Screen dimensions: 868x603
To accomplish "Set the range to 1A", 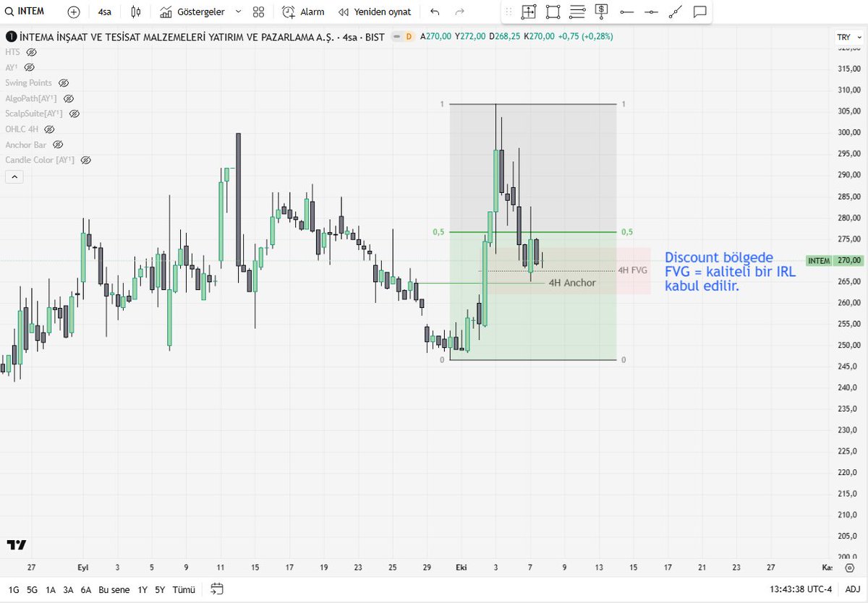I will pyautogui.click(x=51, y=589).
